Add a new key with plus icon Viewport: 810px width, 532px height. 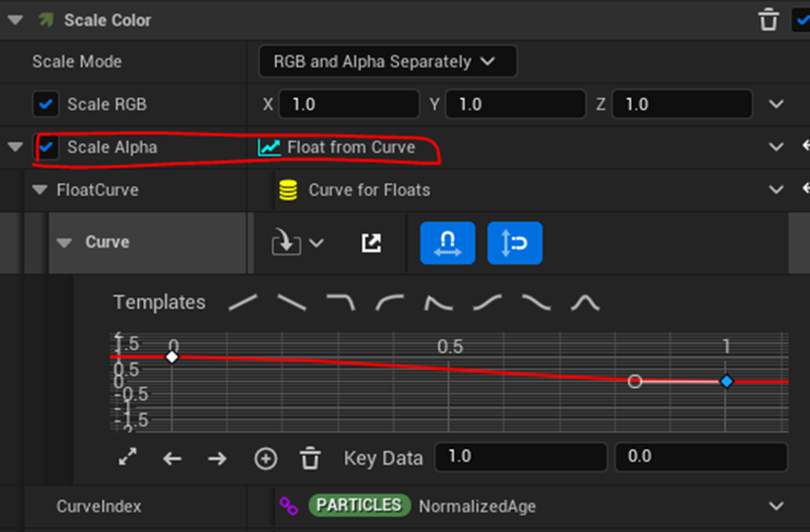point(265,458)
